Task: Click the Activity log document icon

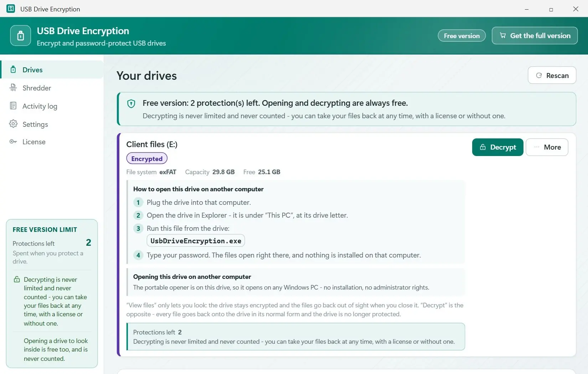Action: pyautogui.click(x=13, y=106)
